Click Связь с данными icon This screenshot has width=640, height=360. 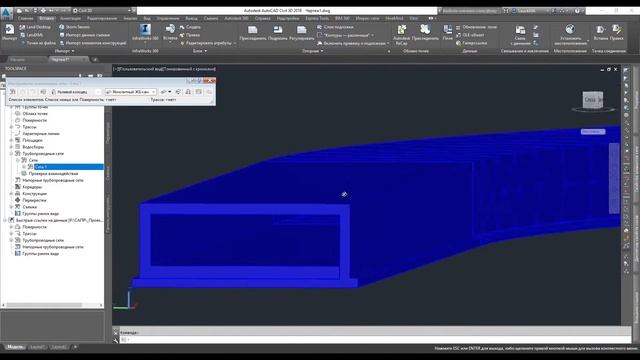[520, 34]
